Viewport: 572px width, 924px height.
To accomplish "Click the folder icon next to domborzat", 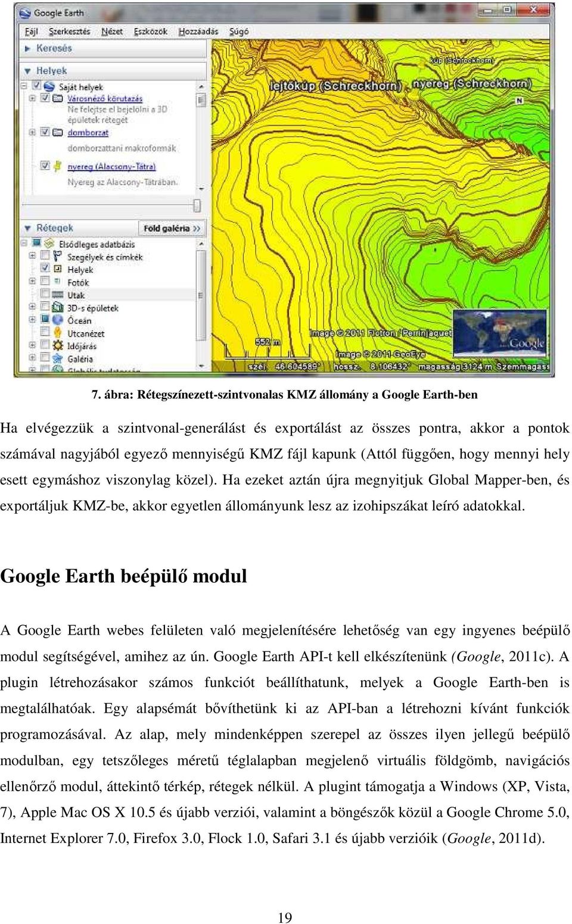I will pos(58,132).
